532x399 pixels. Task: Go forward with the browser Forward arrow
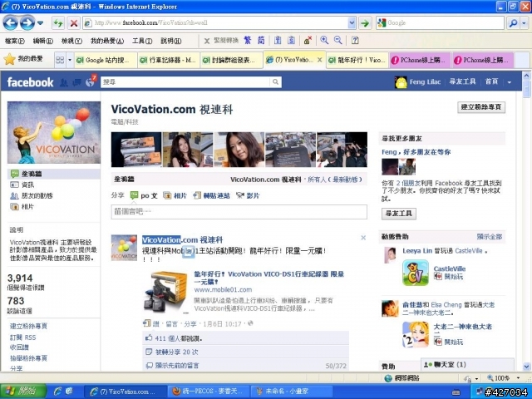pyautogui.click(x=27, y=23)
